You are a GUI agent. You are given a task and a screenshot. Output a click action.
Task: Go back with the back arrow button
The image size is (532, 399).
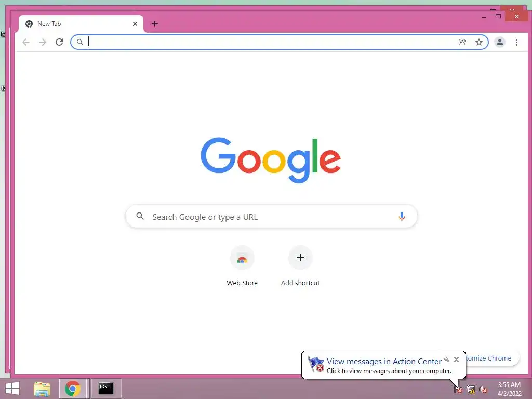(x=26, y=42)
